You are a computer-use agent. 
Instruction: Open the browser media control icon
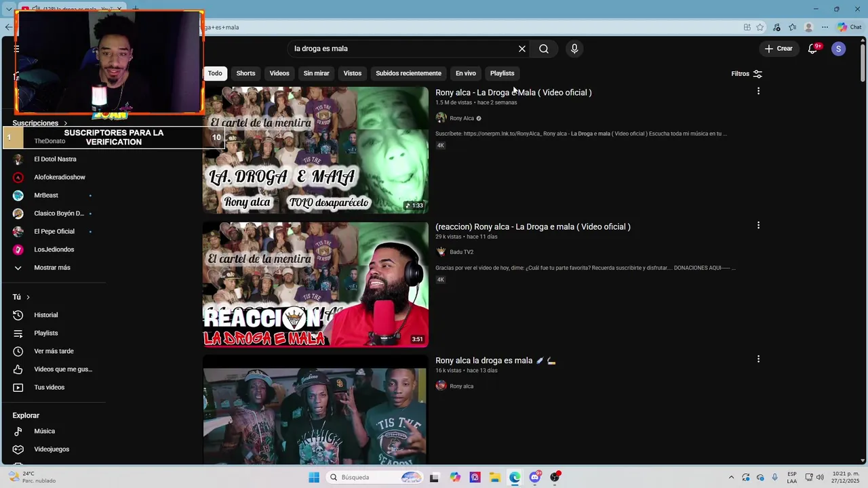pos(776,27)
